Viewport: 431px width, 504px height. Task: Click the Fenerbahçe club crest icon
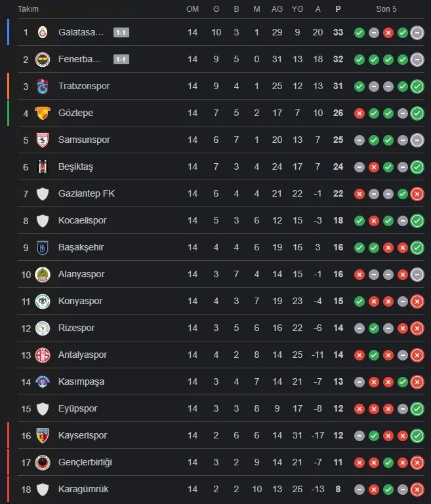43,59
